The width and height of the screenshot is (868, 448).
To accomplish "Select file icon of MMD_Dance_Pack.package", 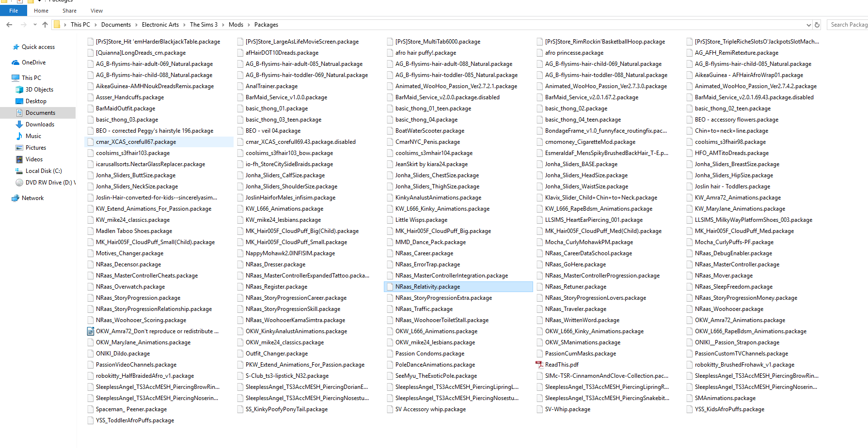I will click(x=390, y=242).
